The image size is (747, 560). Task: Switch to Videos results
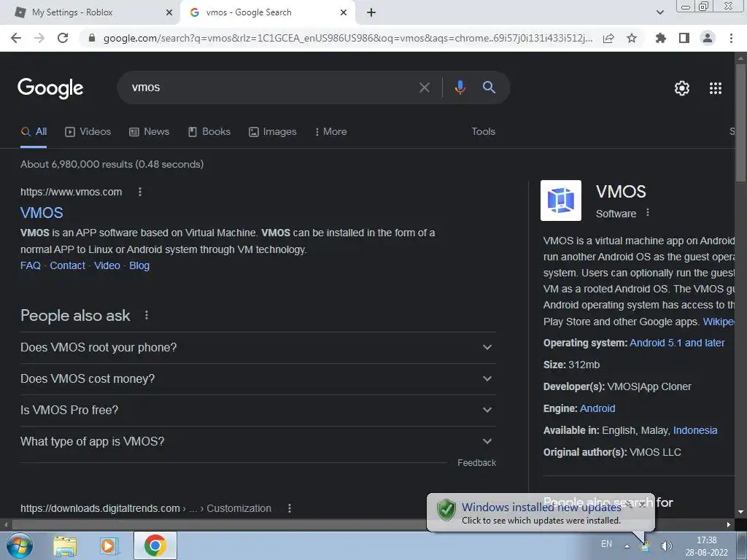(x=88, y=132)
